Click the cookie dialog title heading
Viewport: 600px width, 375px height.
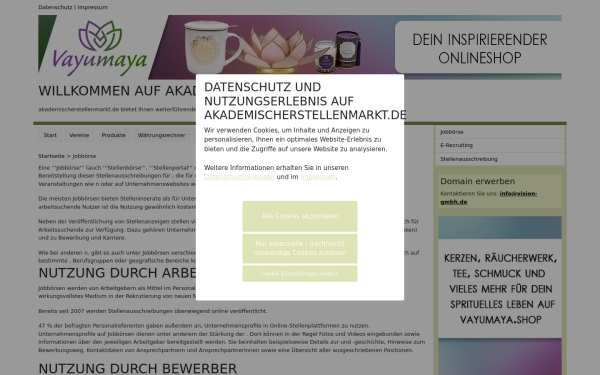[x=305, y=101]
